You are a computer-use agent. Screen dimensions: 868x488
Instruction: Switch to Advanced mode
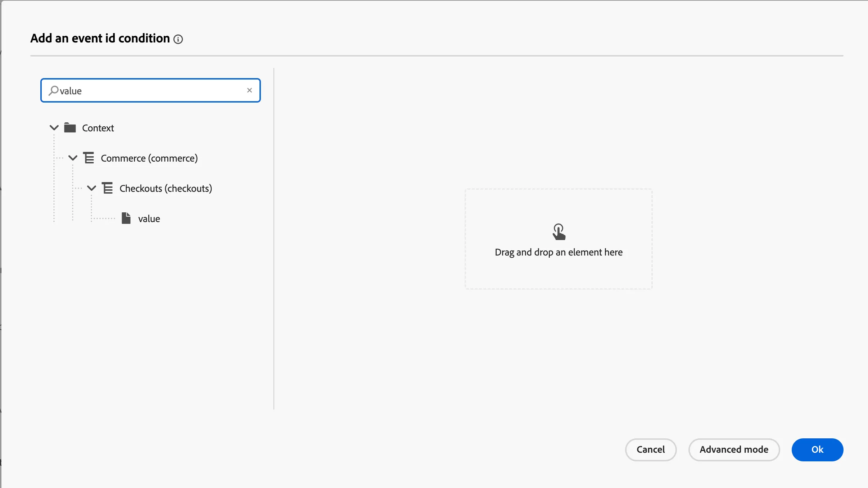click(x=734, y=449)
